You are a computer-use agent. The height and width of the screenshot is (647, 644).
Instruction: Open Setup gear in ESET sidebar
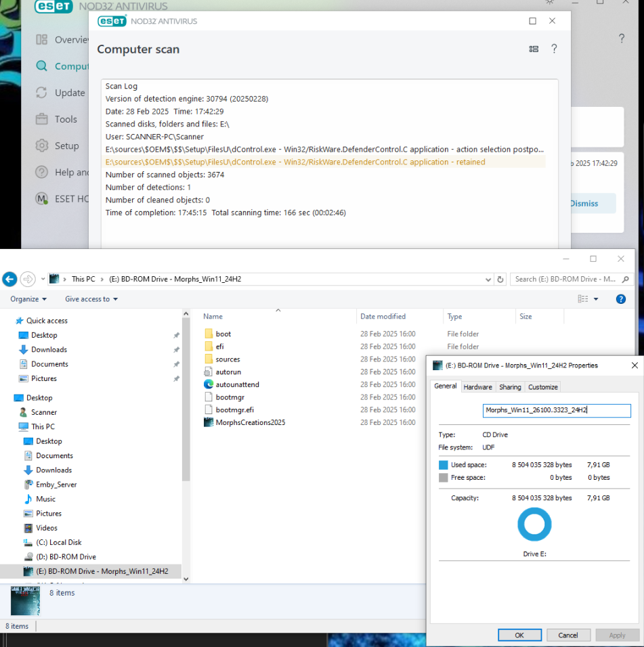point(42,146)
